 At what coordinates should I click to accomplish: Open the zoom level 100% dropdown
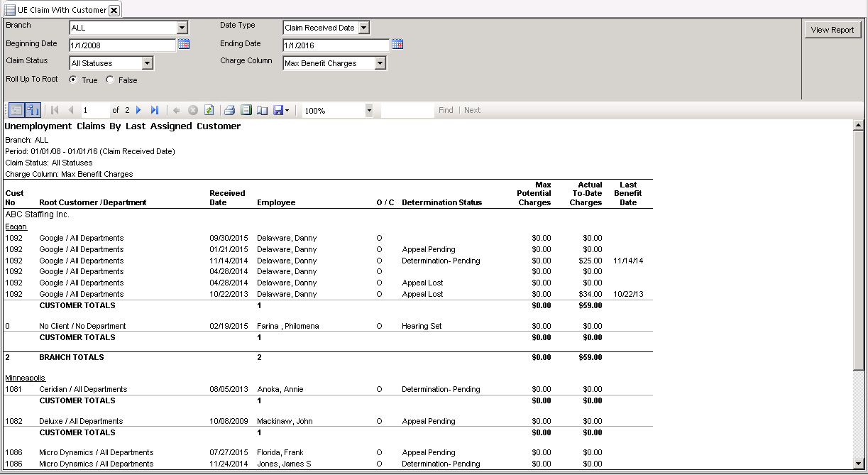(x=369, y=111)
